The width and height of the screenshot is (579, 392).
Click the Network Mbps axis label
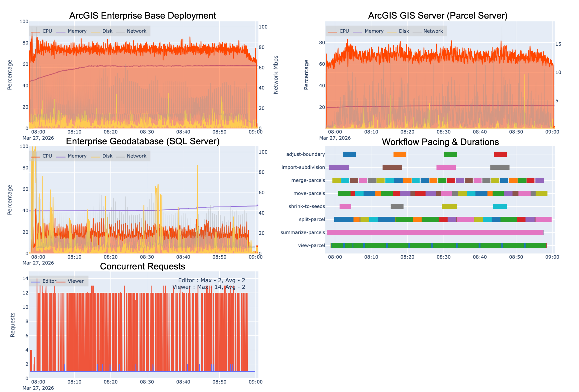tap(275, 75)
